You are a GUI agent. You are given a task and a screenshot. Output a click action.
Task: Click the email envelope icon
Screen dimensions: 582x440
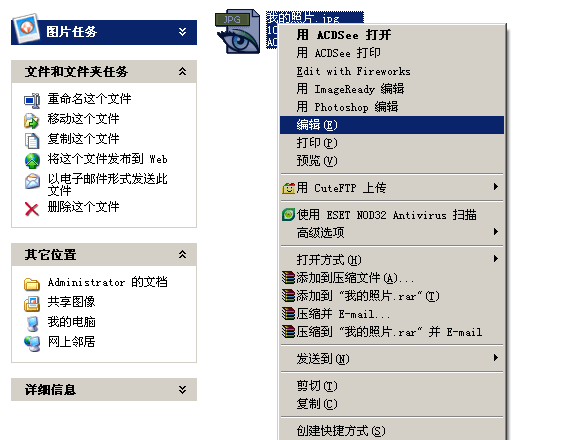[x=32, y=181]
